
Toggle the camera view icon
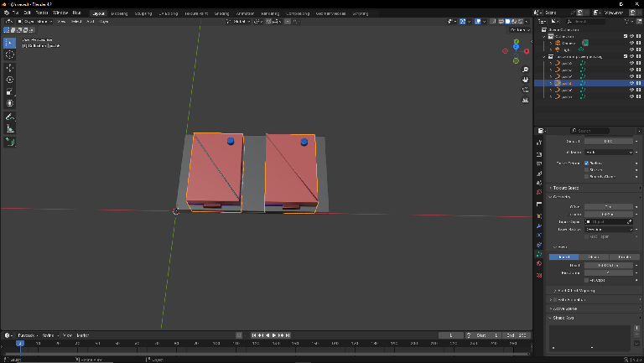[x=525, y=90]
